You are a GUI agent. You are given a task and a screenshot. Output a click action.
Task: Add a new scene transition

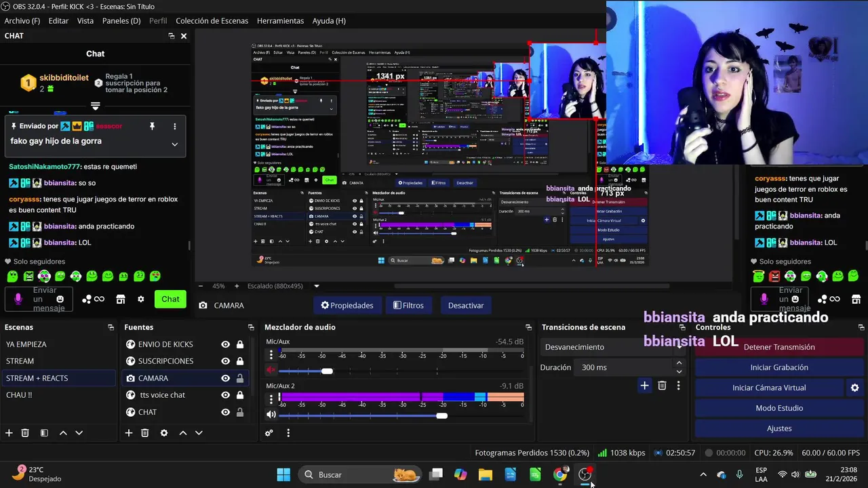click(x=644, y=386)
